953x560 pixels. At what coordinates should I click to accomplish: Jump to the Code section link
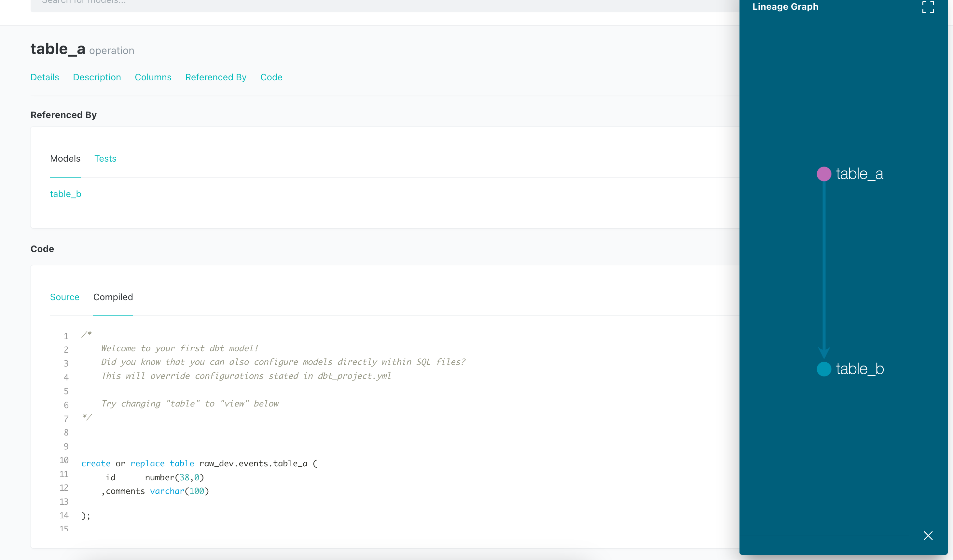pos(271,77)
